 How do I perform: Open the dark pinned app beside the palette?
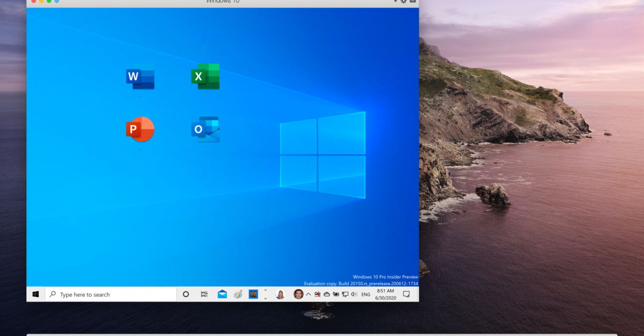(x=253, y=294)
